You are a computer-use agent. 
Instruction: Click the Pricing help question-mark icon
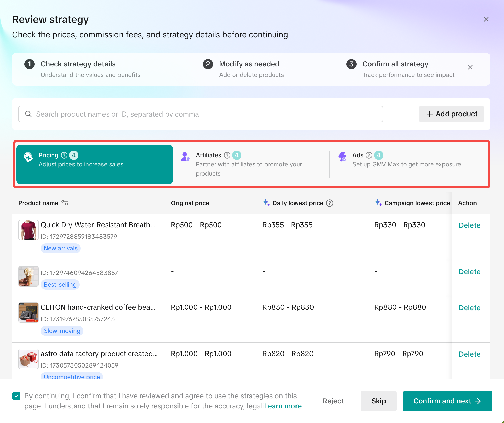(x=64, y=155)
